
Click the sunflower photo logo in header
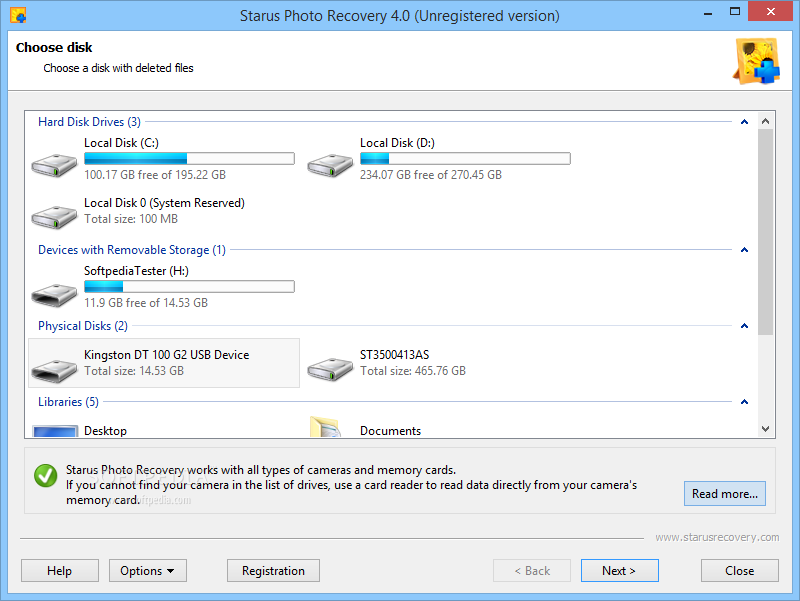757,61
